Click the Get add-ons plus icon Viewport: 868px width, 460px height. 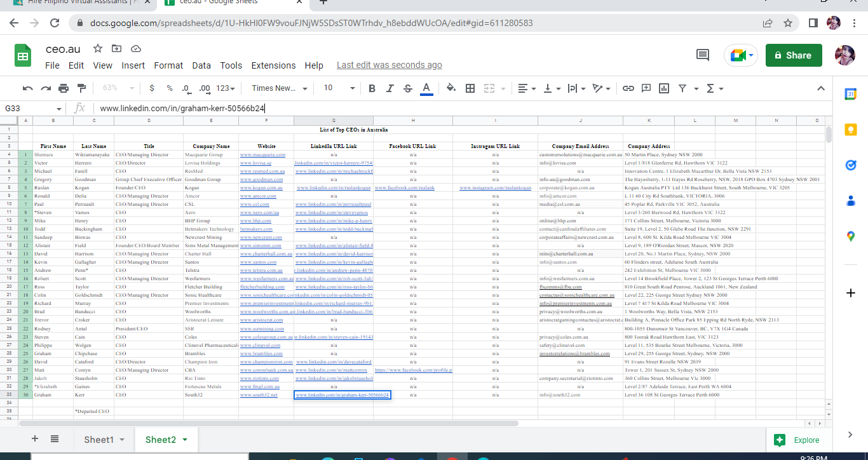coord(851,293)
